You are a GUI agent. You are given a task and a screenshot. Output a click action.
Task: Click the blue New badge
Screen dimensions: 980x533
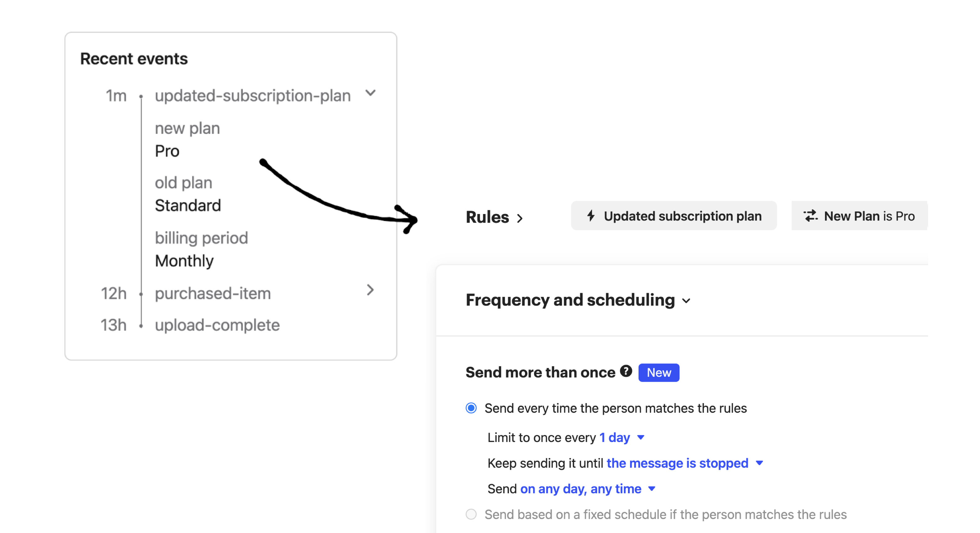658,372
